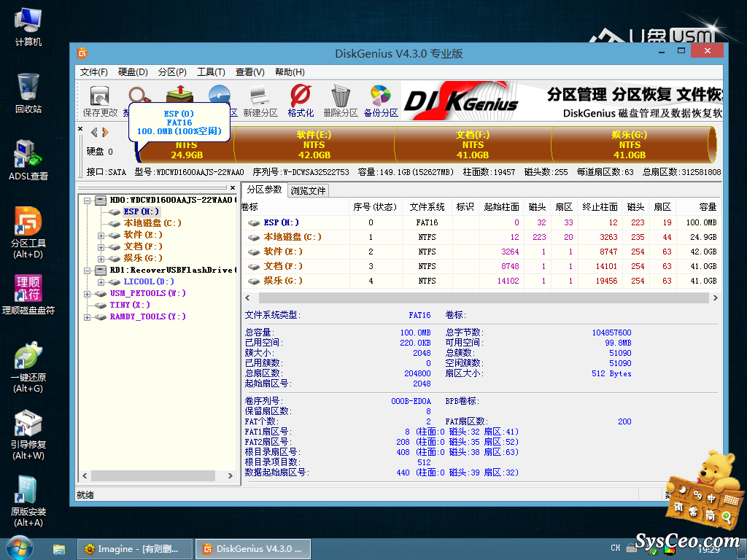
Task: Expand the 软件 (E:) tree node
Action: 101,236
